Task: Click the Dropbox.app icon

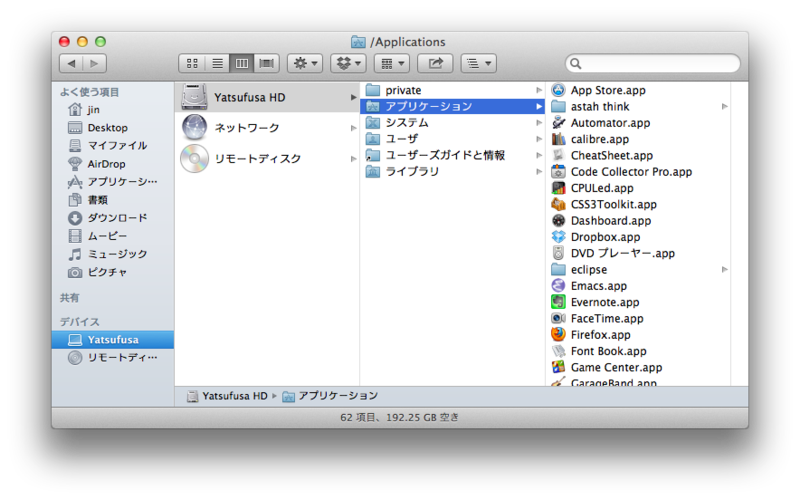Action: [559, 237]
